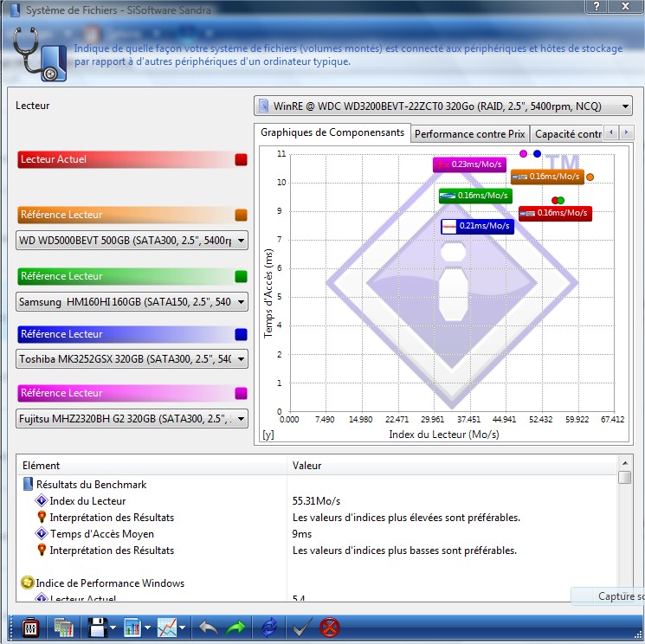Click the results list scrollbar thumb
The width and height of the screenshot is (645, 644).
625,477
